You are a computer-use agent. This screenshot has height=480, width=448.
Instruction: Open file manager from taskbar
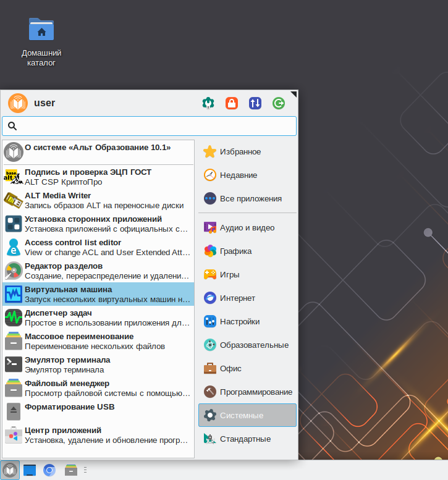tap(71, 470)
